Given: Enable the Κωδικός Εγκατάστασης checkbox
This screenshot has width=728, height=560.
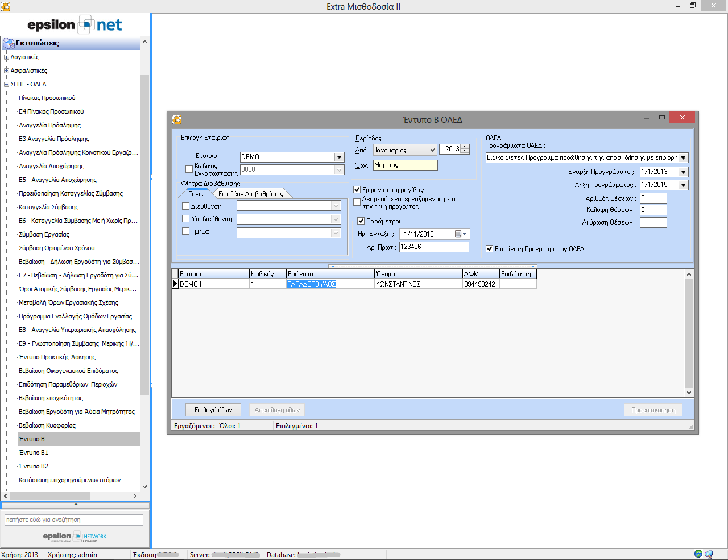Looking at the screenshot, I should [x=189, y=169].
